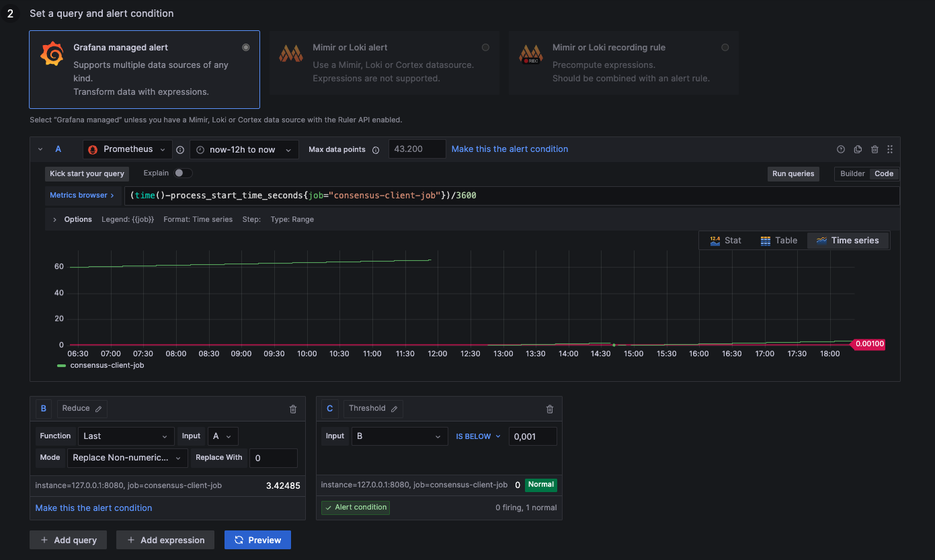
Task: Open the now-12h to now time range dropdown
Action: point(244,149)
